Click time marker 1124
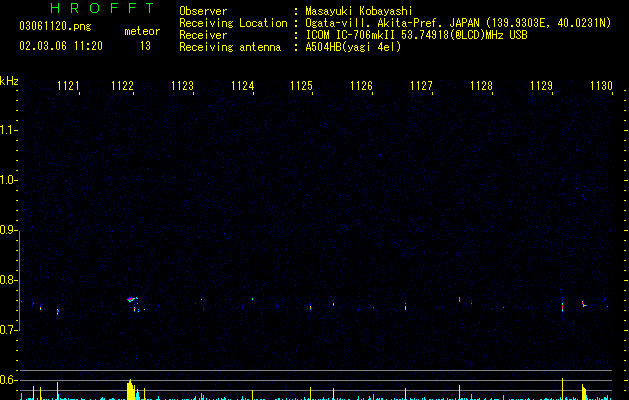Screen dimensions: 629x400 click(243, 86)
